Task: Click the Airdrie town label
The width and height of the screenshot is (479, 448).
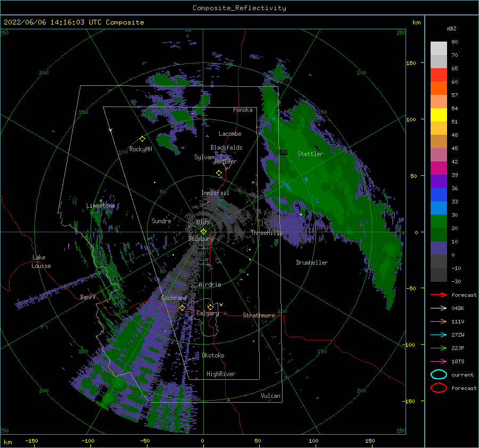Action: (x=210, y=284)
